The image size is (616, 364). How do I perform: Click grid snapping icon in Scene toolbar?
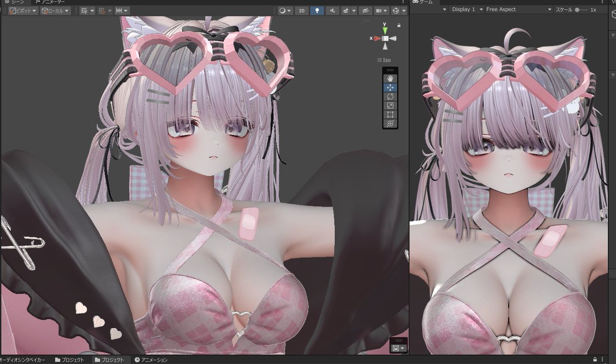(x=101, y=10)
